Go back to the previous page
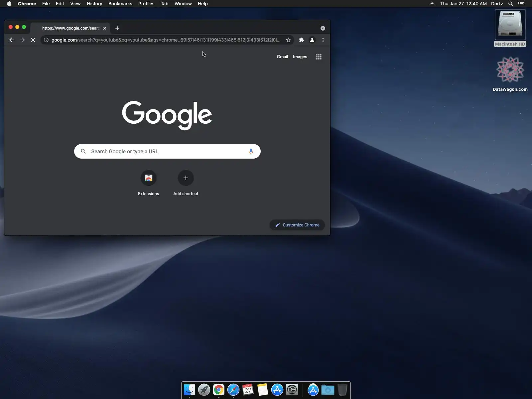Image resolution: width=532 pixels, height=399 pixels. tap(12, 40)
